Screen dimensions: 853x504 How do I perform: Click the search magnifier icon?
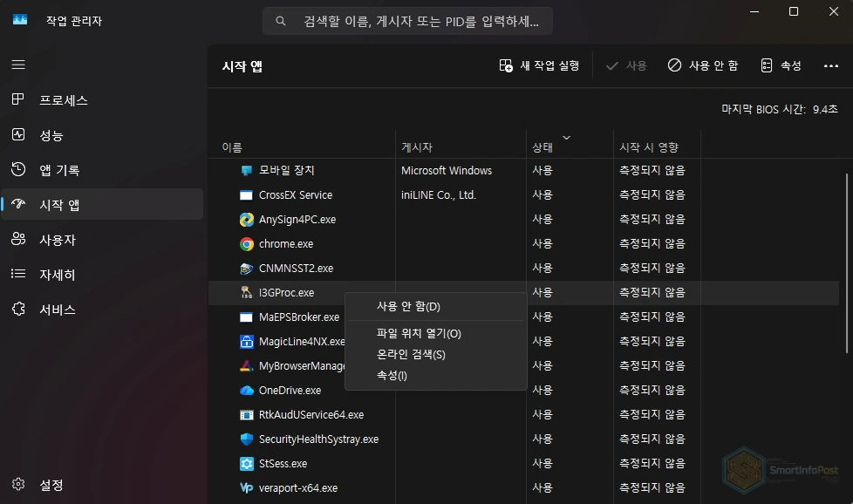coord(281,21)
